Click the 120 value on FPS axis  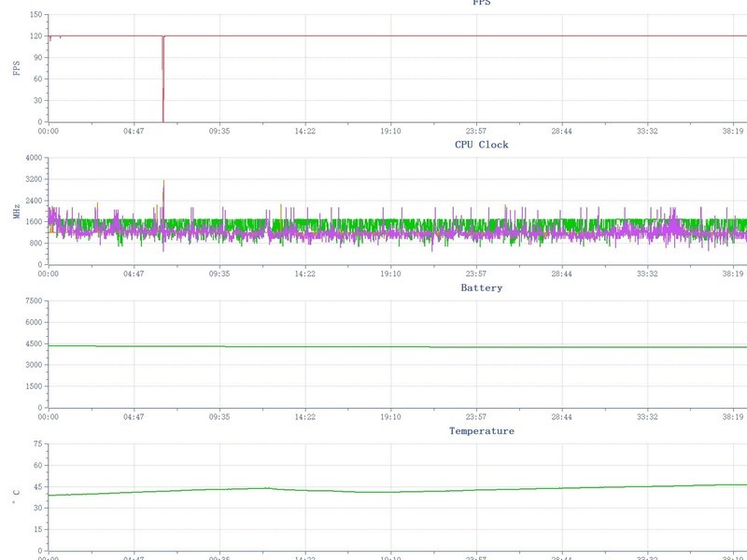pos(35,36)
